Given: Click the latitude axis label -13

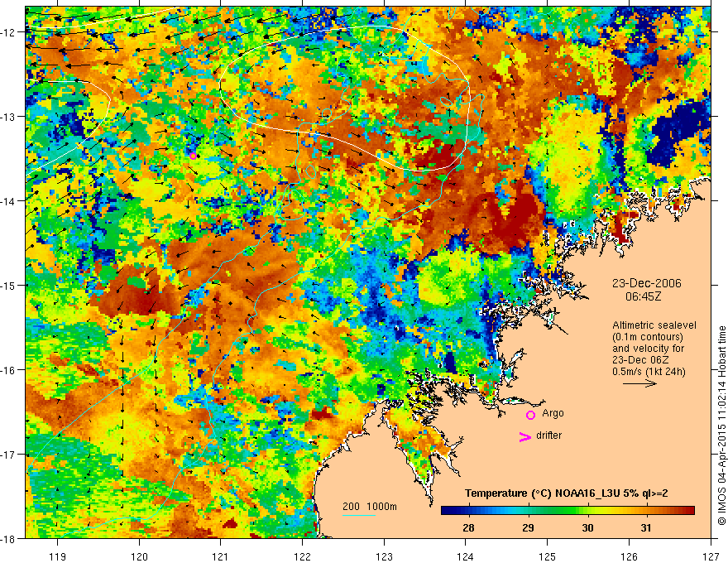Looking at the screenshot, I should click(x=9, y=117).
